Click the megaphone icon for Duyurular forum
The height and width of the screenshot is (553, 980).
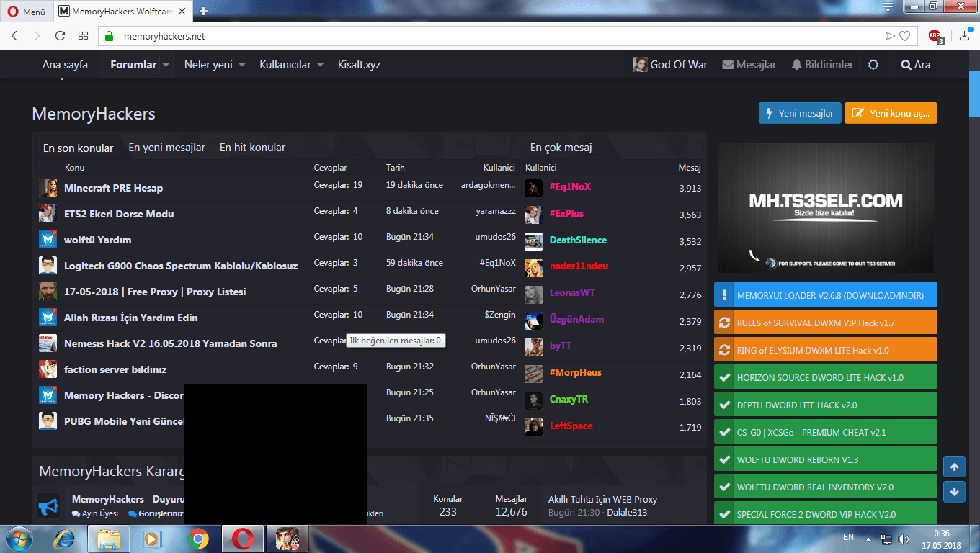[48, 506]
